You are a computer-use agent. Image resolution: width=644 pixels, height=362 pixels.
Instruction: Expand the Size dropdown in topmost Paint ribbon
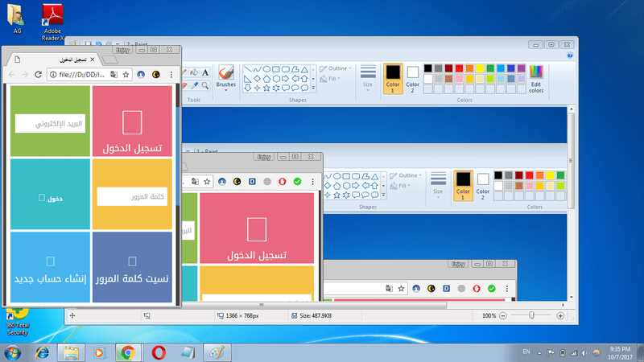click(x=368, y=78)
